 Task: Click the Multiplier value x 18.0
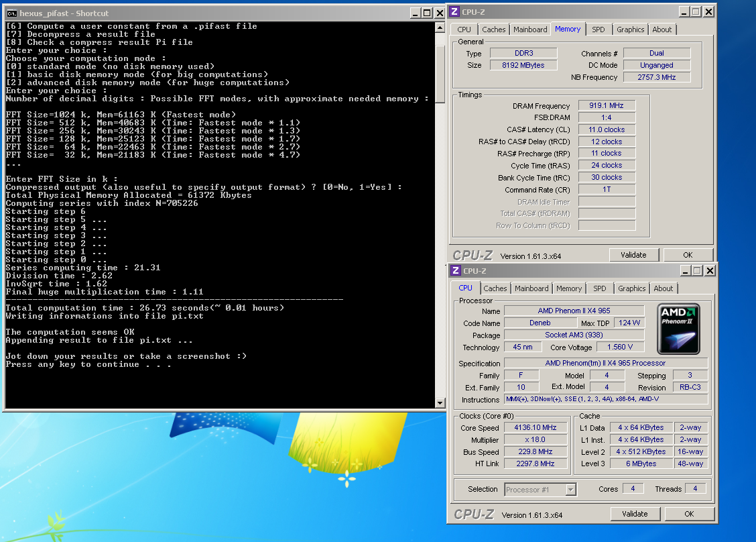click(x=535, y=439)
